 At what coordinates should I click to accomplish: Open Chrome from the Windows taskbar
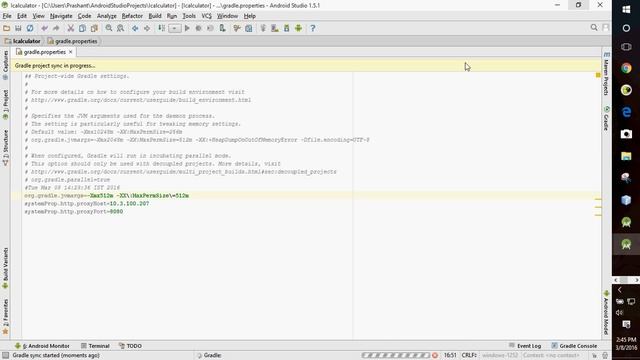[x=626, y=68]
